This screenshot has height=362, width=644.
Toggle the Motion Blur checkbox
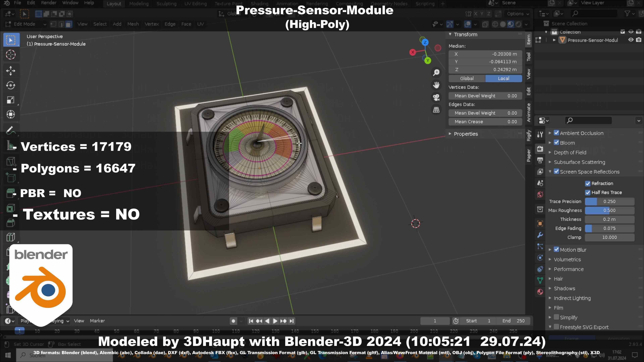tap(556, 250)
